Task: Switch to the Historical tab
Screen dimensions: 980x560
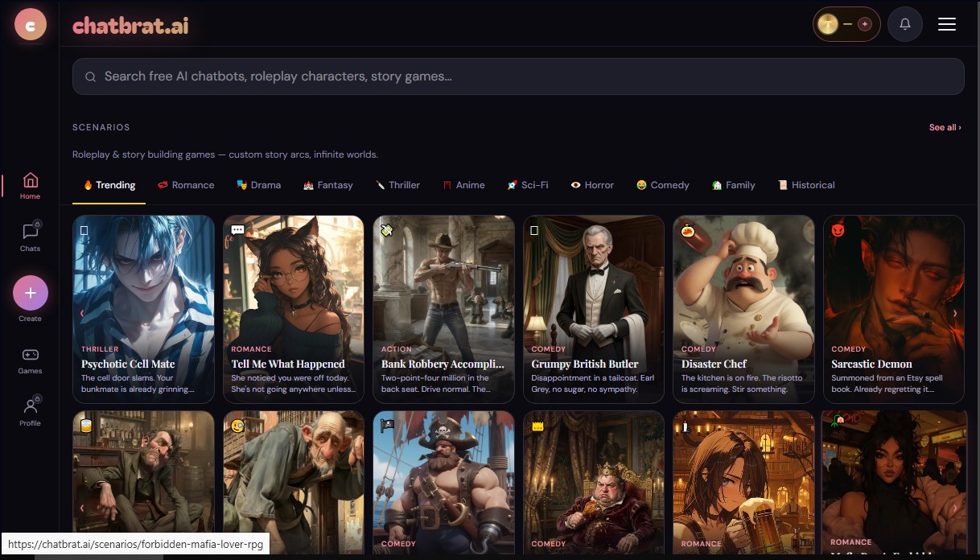Action: [x=805, y=185]
